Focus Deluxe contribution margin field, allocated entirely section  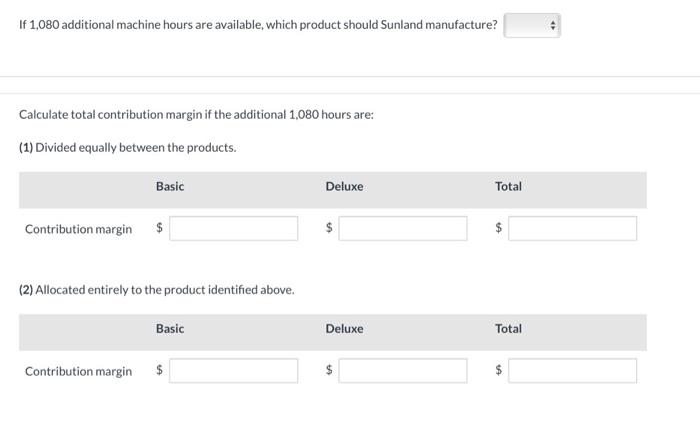pos(402,371)
